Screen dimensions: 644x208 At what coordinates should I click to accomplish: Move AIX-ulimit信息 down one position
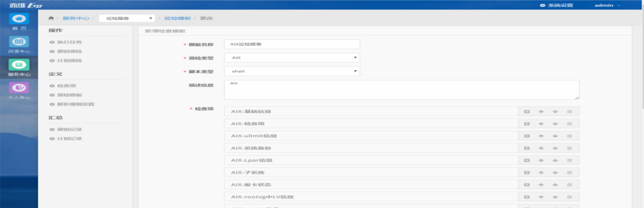coord(555,136)
